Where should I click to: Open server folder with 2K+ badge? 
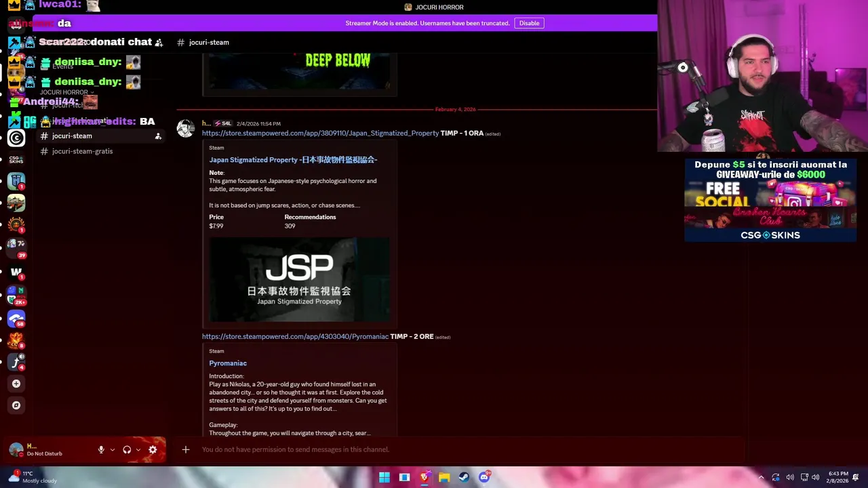pos(16,296)
